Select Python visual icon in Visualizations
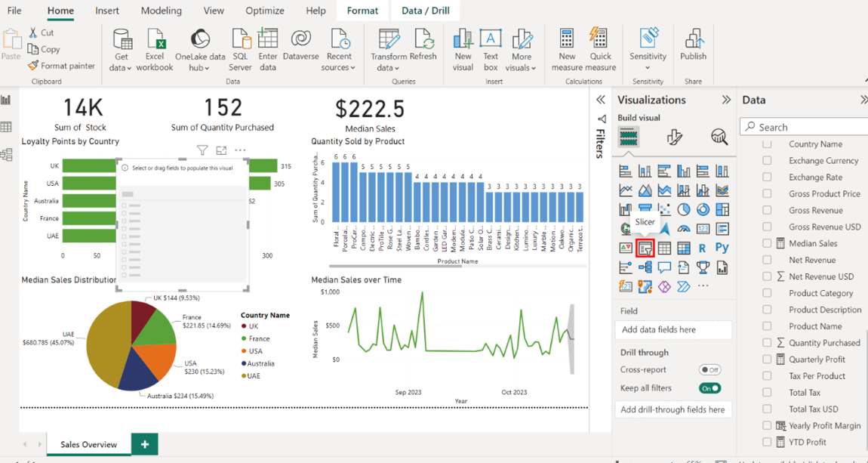Viewport: 868px width, 463px height. click(722, 247)
